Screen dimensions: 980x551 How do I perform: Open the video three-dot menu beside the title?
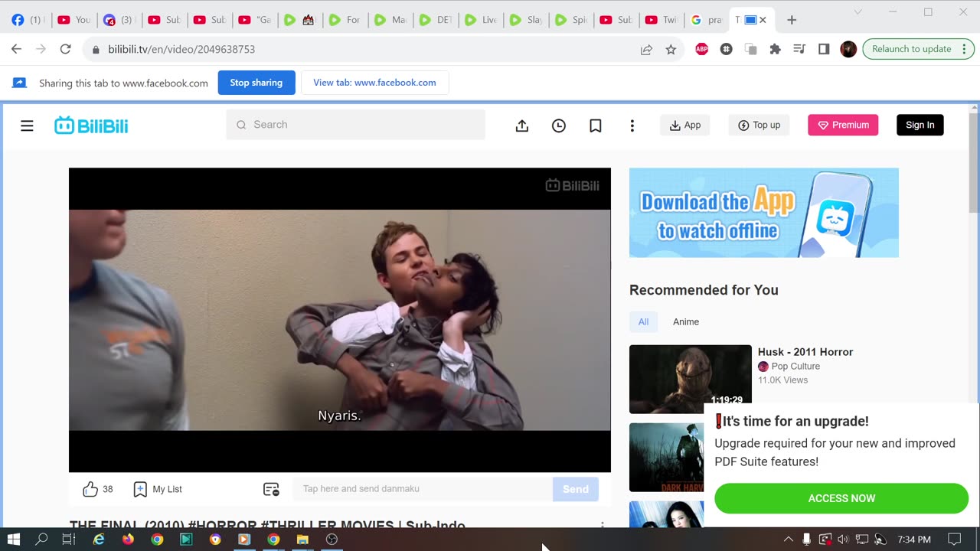(x=603, y=525)
